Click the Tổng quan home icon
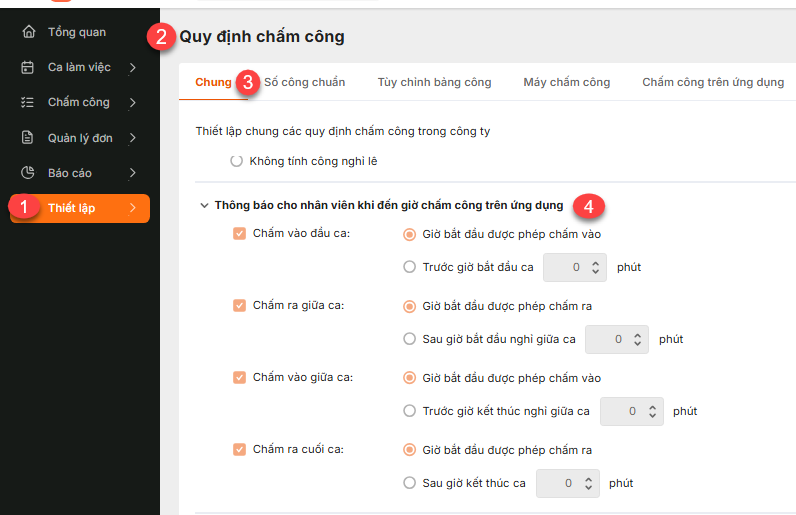The image size is (796, 515). click(x=28, y=33)
